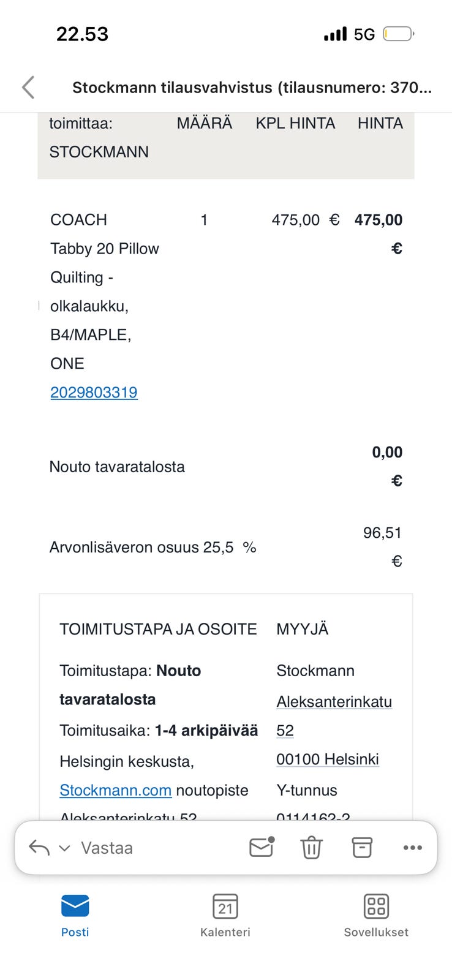Tap the 00100 Helsinki address link
The width and height of the screenshot is (452, 980).
pyautogui.click(x=328, y=759)
